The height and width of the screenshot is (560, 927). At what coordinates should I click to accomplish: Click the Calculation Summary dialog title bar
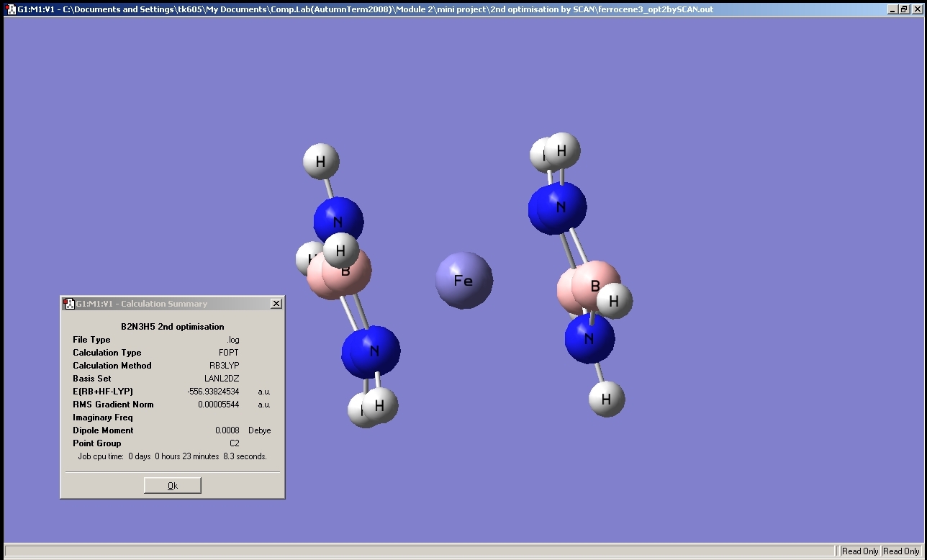164,304
